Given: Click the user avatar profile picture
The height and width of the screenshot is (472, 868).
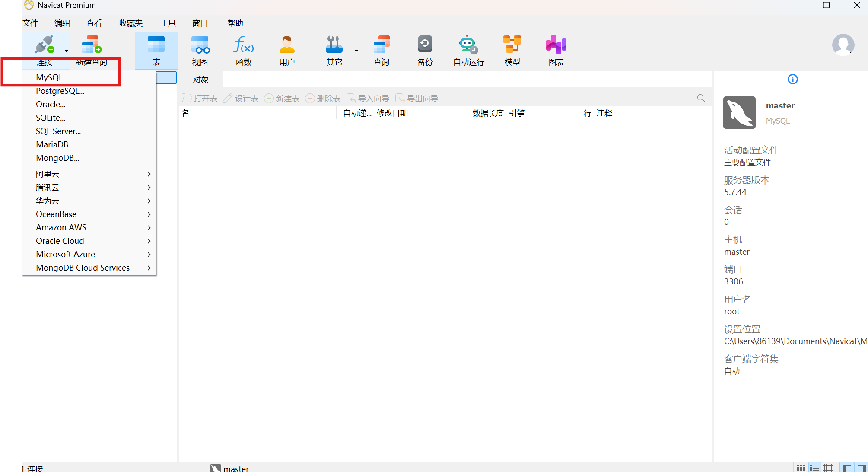Looking at the screenshot, I should point(843,45).
